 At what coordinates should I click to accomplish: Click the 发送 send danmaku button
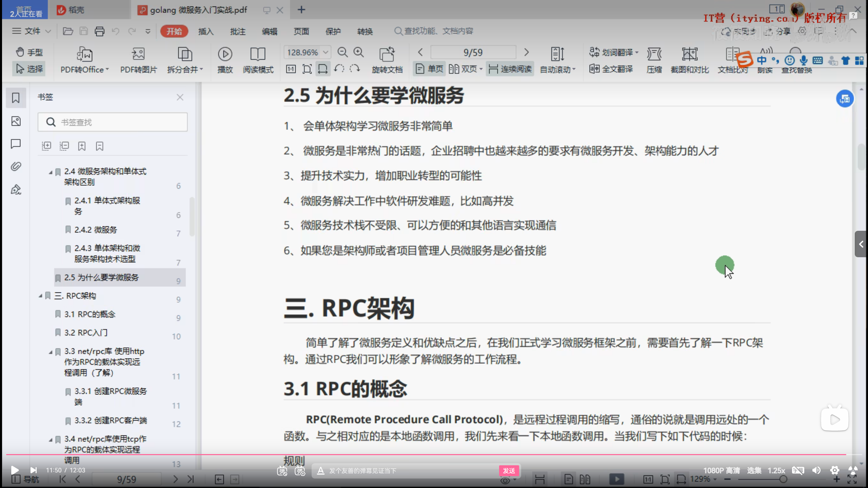(509, 471)
